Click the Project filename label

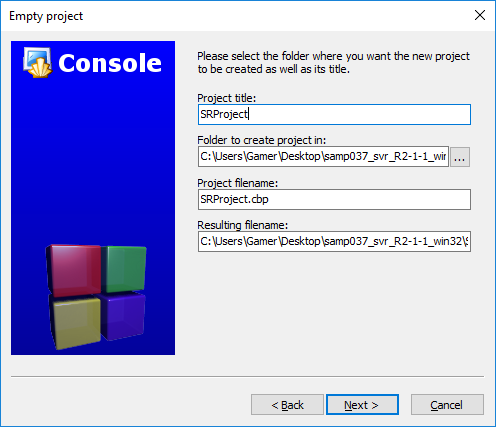coord(237,183)
